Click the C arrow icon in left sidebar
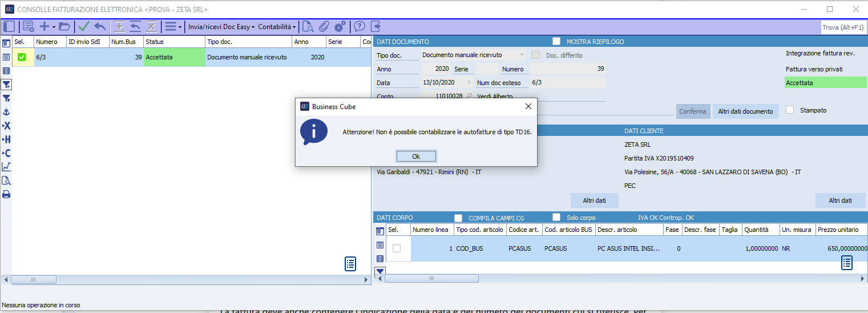The height and width of the screenshot is (313, 868). (6, 153)
